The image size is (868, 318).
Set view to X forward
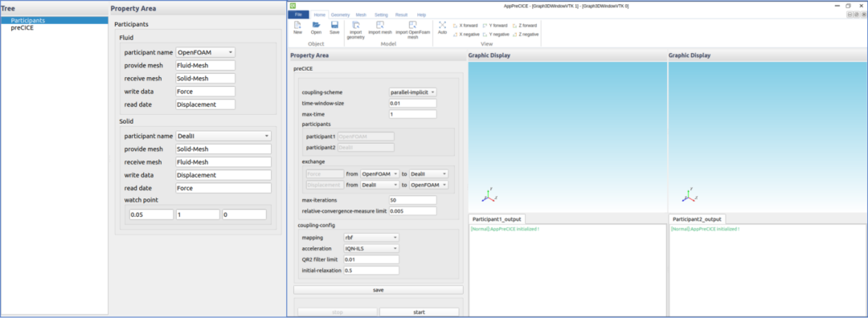[465, 26]
